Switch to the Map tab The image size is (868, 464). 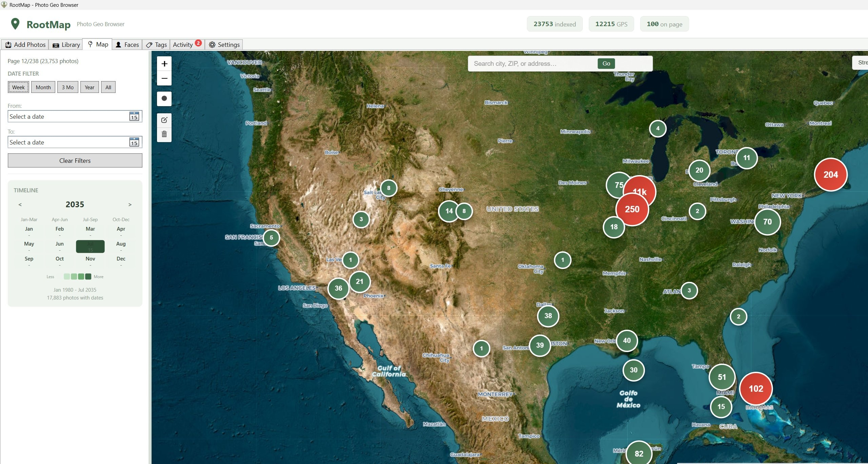(x=98, y=44)
